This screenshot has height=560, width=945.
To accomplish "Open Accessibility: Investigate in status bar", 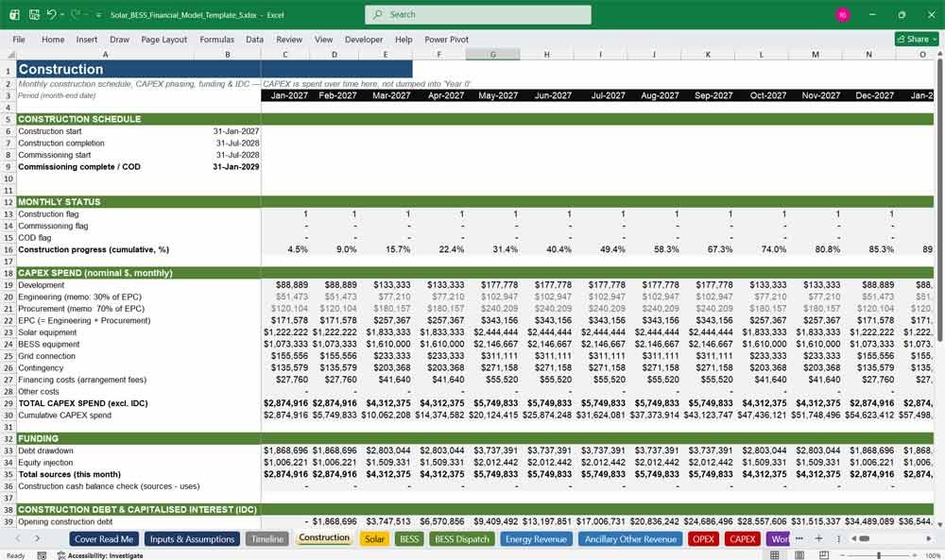I will (99, 555).
